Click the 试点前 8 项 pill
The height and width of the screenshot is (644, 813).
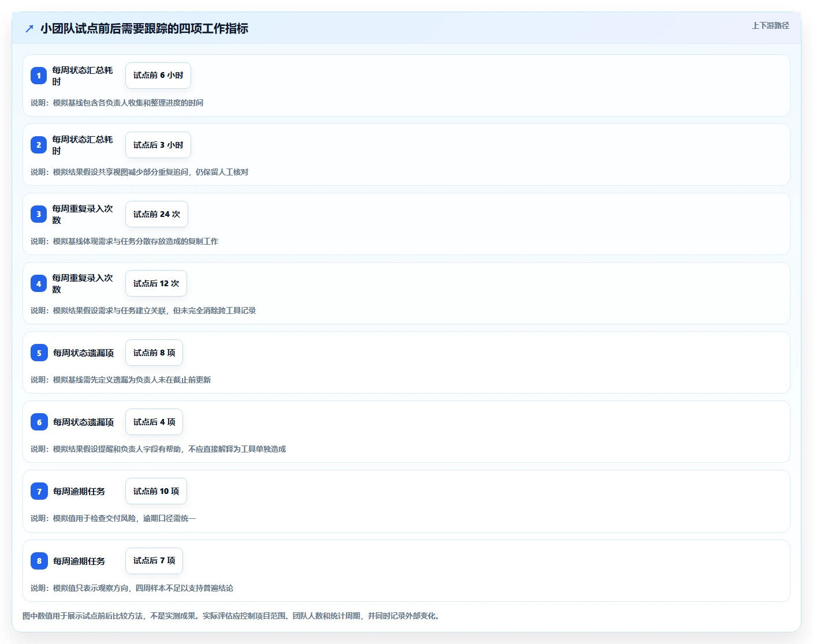[x=154, y=353]
